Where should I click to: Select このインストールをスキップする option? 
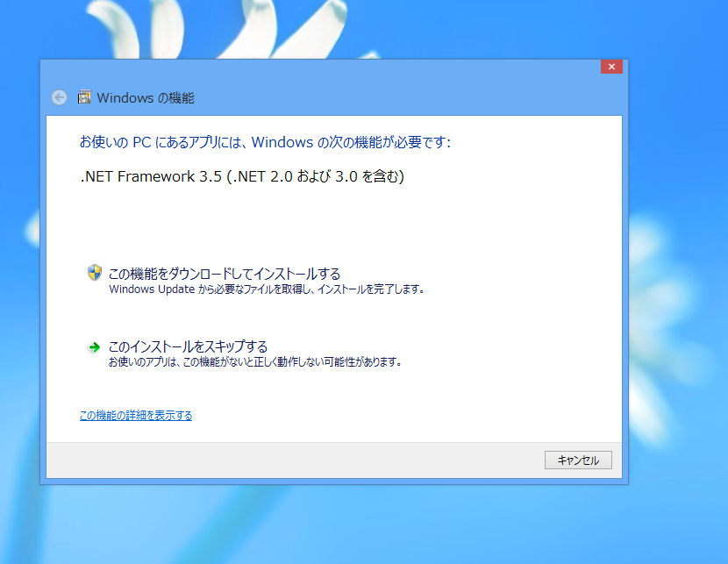click(x=188, y=346)
